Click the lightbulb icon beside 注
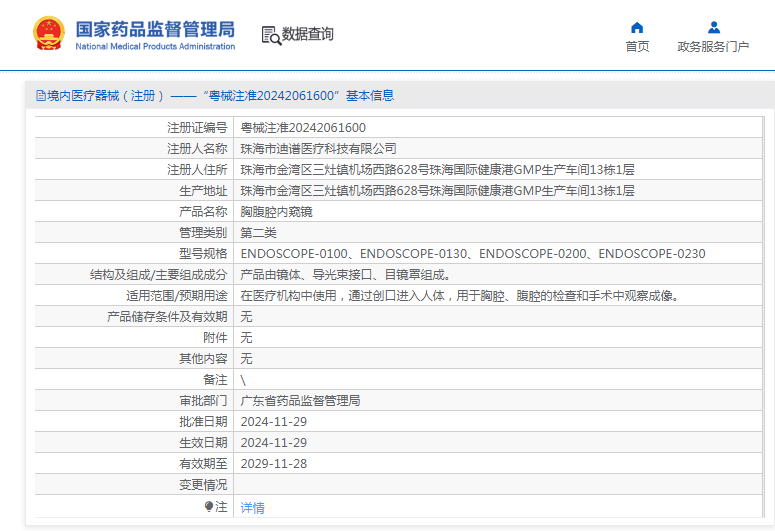 click(209, 506)
